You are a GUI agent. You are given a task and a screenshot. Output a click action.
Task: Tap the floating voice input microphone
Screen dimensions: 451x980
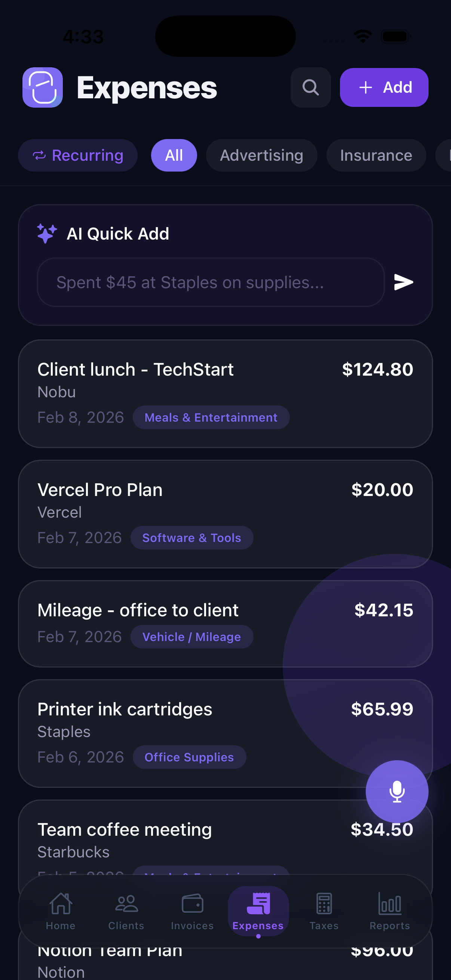397,791
